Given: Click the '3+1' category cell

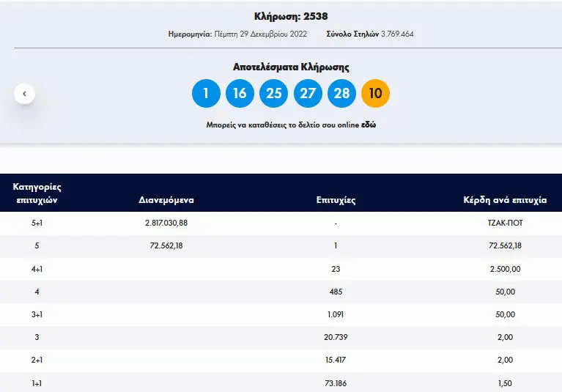Looking at the screenshot, I should click(37, 314).
